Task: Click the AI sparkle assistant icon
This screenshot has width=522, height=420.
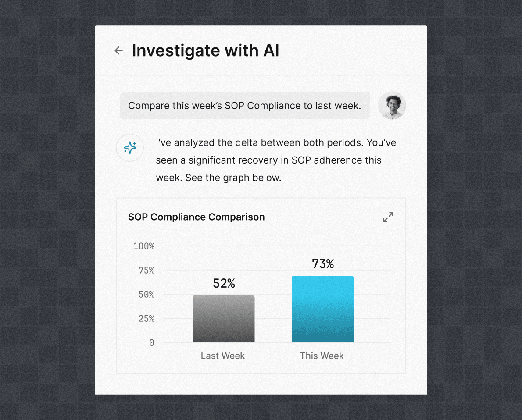Action: tap(130, 148)
